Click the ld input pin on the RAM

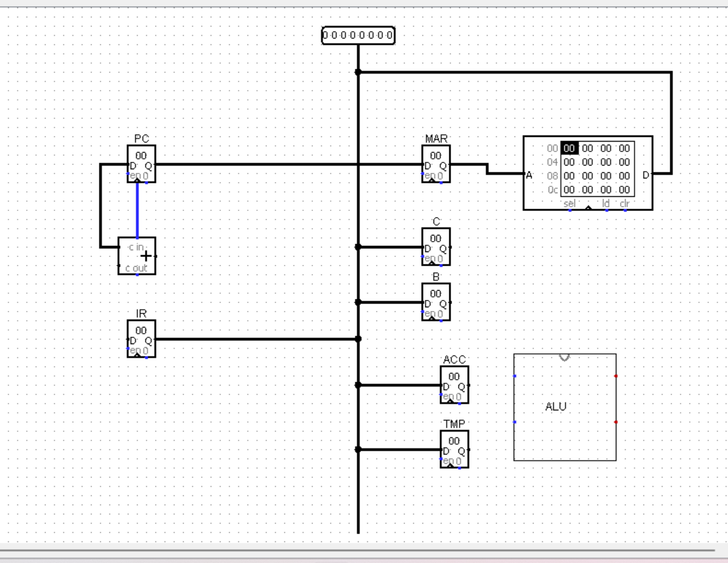(x=606, y=210)
